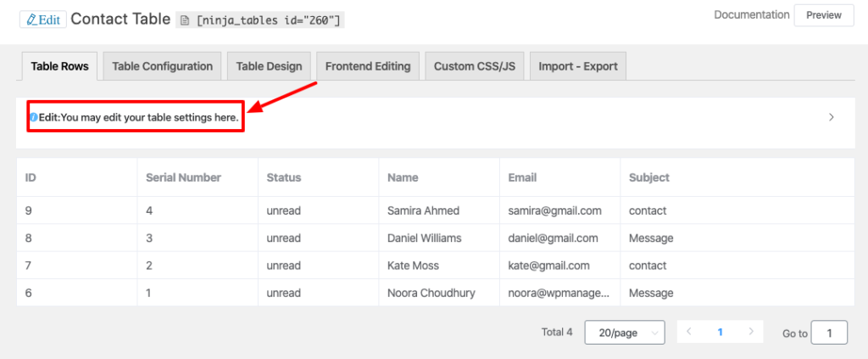This screenshot has height=359, width=868.
Task: Go to the Table Design tab
Action: click(269, 66)
